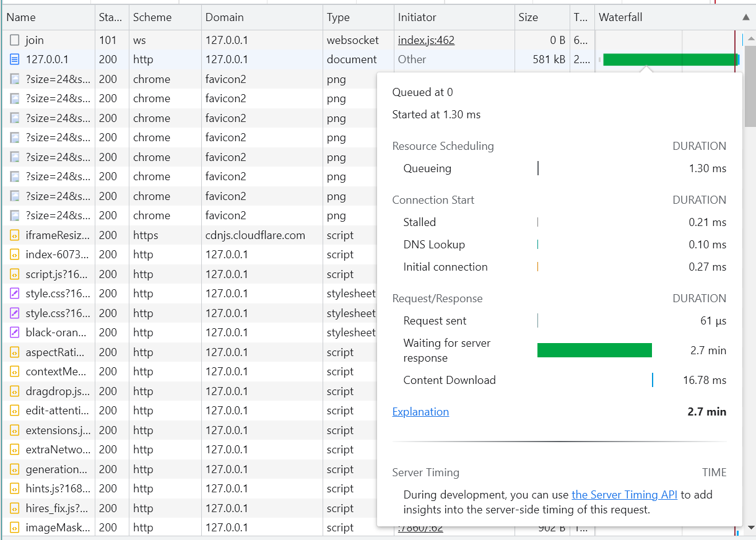Image resolution: width=756 pixels, height=540 pixels.
Task: Click the script icon next to hints.js
Action: click(14, 489)
